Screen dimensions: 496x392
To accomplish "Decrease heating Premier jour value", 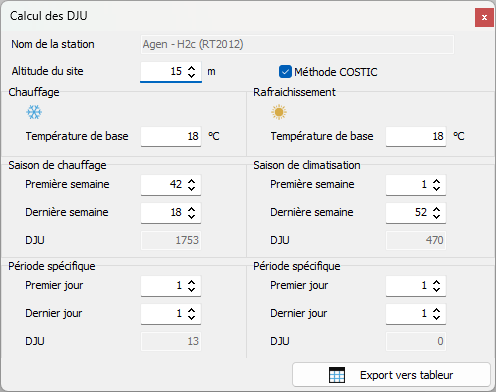I will 191,289.
